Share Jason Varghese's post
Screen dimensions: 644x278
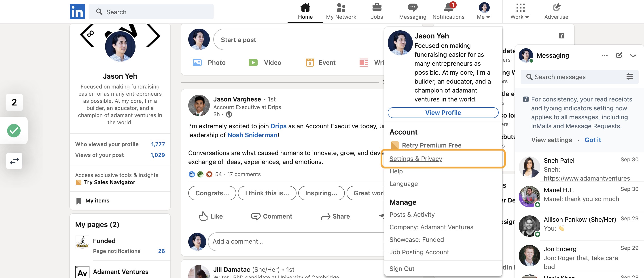(335, 216)
